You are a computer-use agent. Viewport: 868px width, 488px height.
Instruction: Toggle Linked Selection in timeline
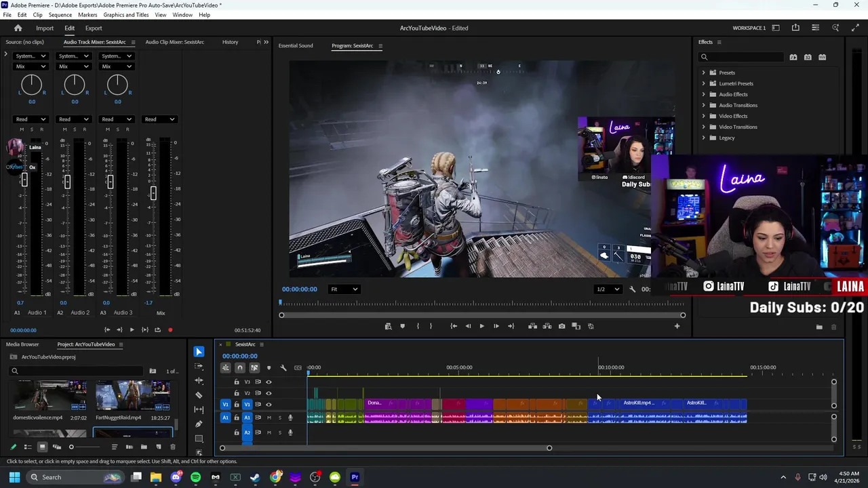pos(254,368)
